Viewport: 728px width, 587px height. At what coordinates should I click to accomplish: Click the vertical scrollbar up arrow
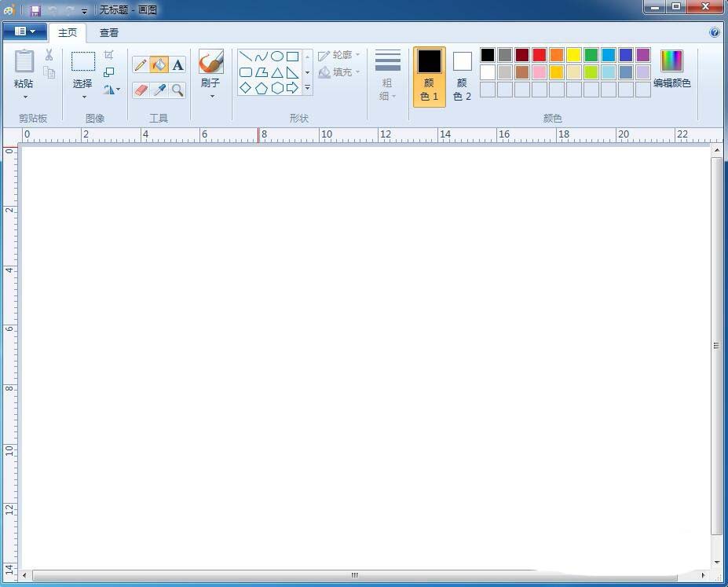(x=717, y=150)
